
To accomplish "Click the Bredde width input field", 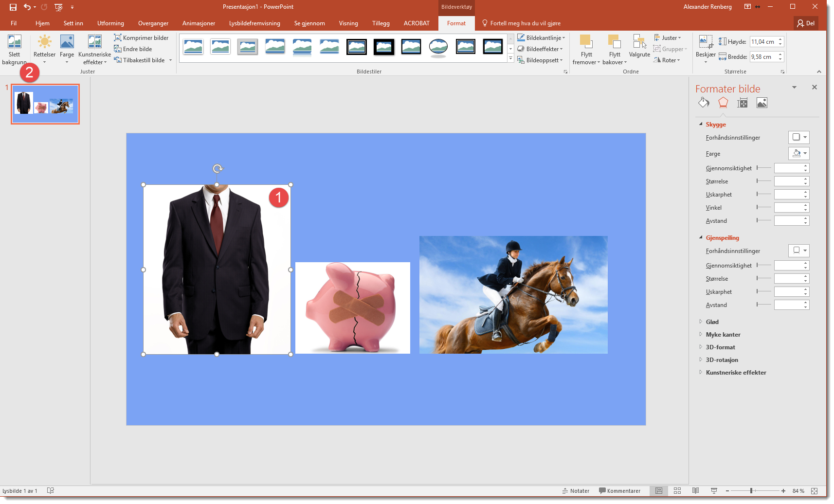I will [x=763, y=56].
